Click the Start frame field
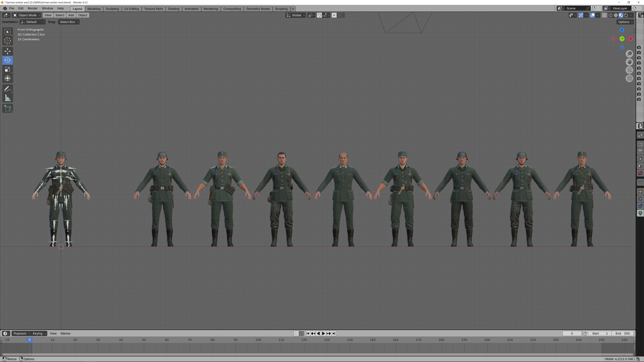 click(x=600, y=333)
